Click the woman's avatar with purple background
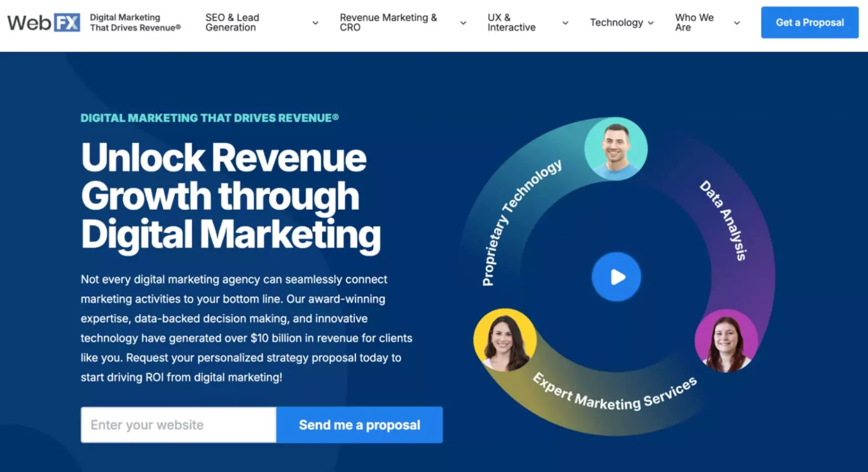Screen dimensions: 868x472 click(x=726, y=341)
